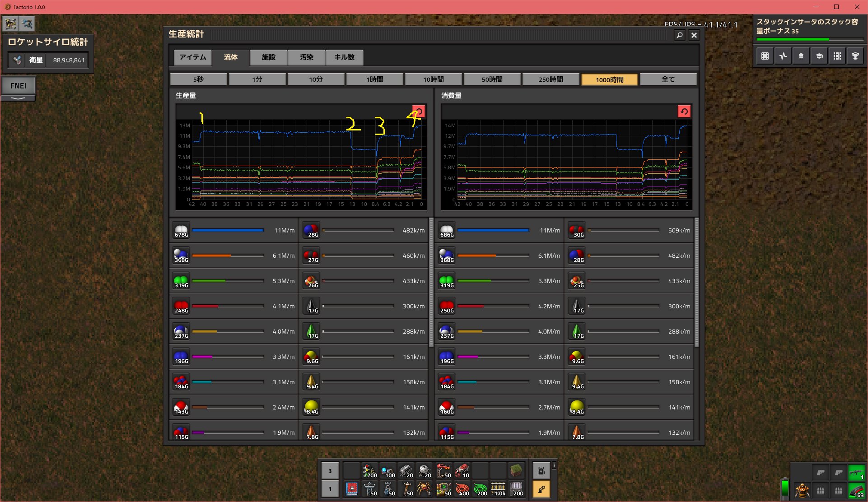The height and width of the screenshot is (502, 868).
Task: Toggle the 368G production row at 6.1M/m
Action: [234, 256]
